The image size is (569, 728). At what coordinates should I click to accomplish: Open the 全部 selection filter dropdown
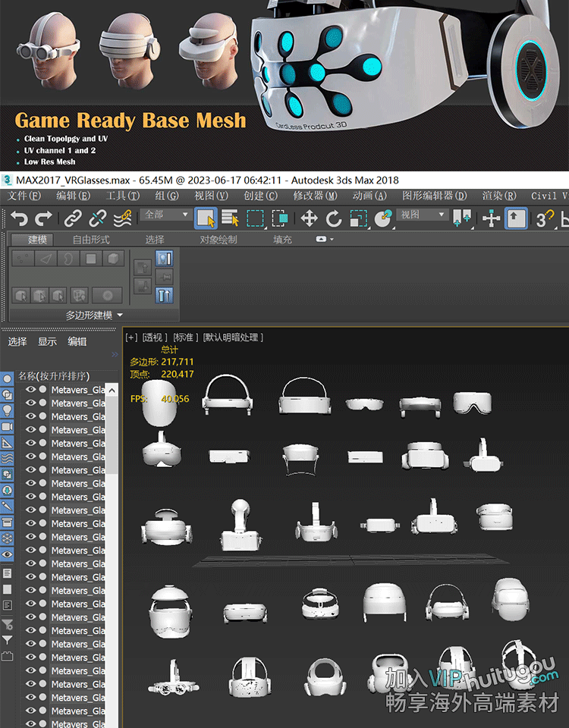(167, 215)
